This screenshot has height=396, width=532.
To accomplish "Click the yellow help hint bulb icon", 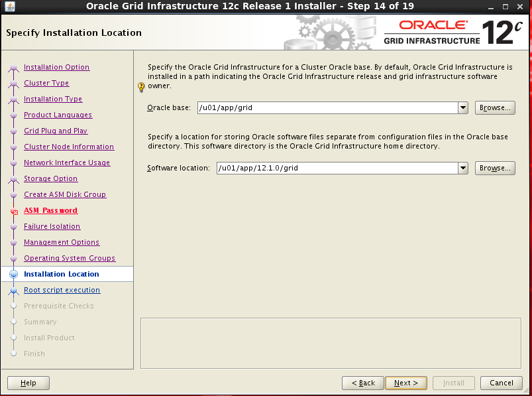I will pos(141,87).
